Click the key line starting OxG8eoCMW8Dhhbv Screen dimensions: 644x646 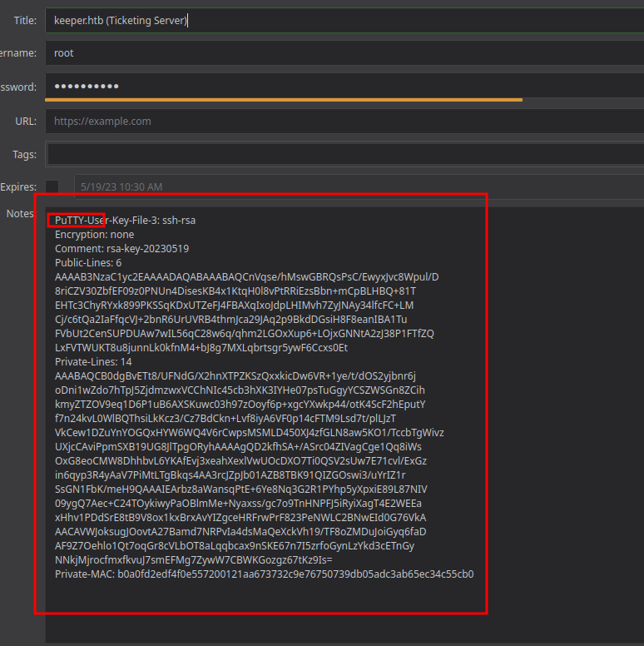click(240, 460)
